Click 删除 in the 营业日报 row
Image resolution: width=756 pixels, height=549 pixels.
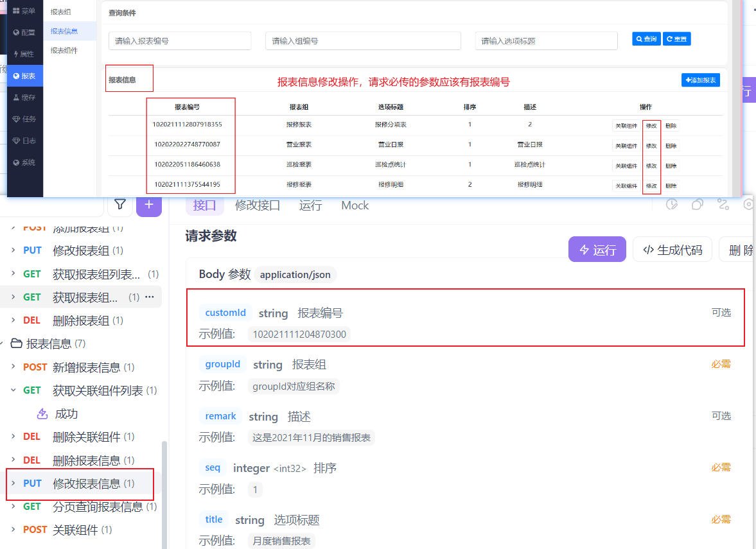tap(671, 146)
